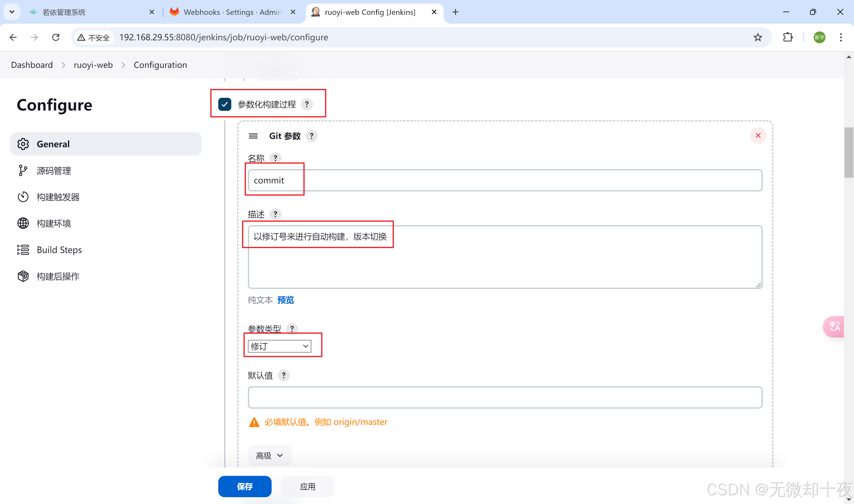Click the 构建后操作 package icon
The width and height of the screenshot is (854, 504).
tap(23, 276)
